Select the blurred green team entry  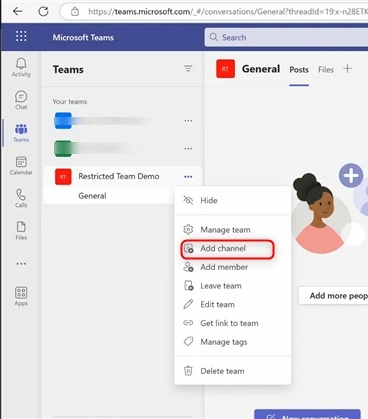pos(123,149)
